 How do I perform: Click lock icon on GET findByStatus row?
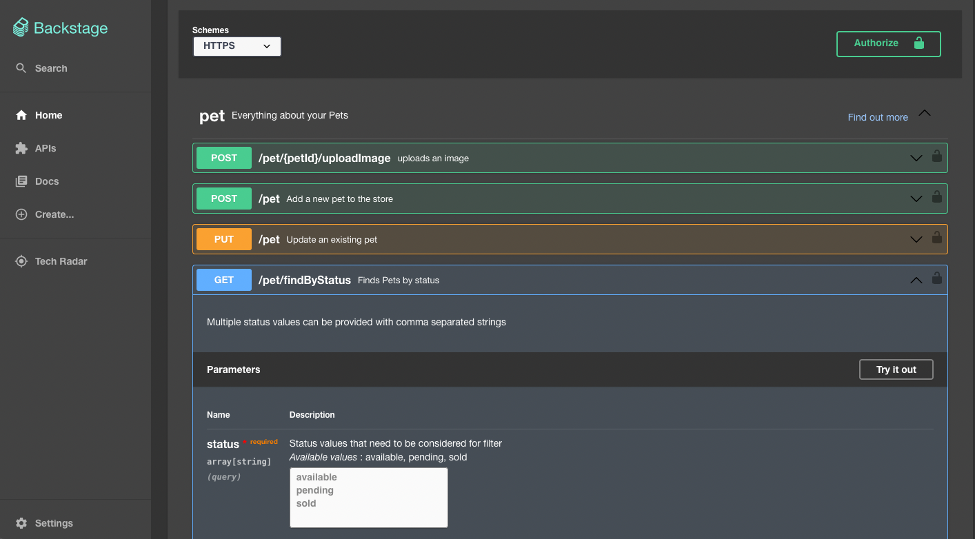pyautogui.click(x=936, y=279)
